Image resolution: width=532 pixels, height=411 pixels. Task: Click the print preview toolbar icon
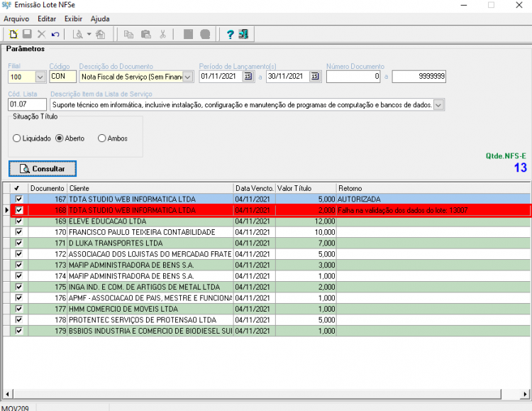[x=78, y=34]
